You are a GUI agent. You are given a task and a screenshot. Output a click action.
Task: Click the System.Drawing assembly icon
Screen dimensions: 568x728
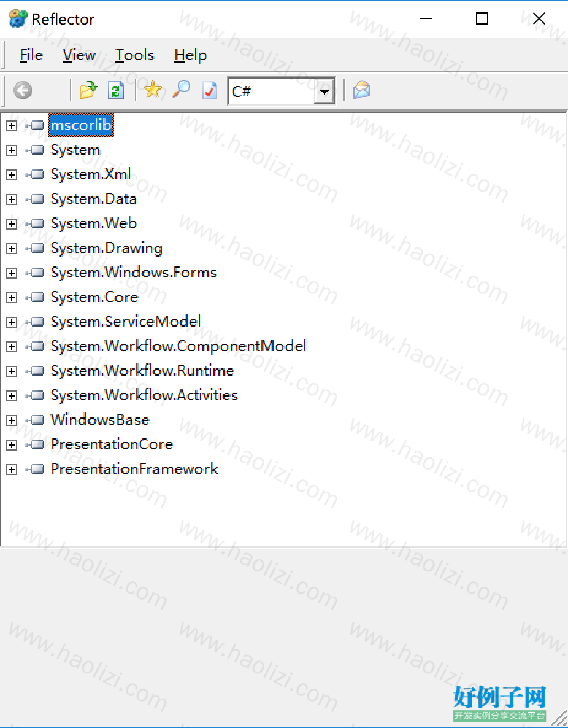(x=35, y=249)
